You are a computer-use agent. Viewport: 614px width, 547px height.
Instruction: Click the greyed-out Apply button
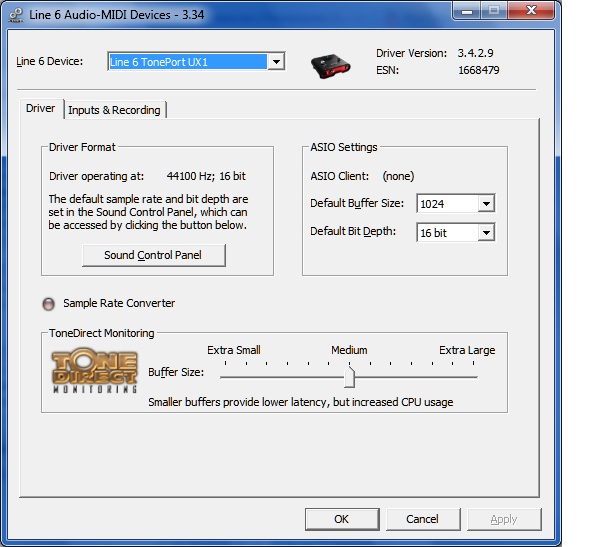coord(504,519)
